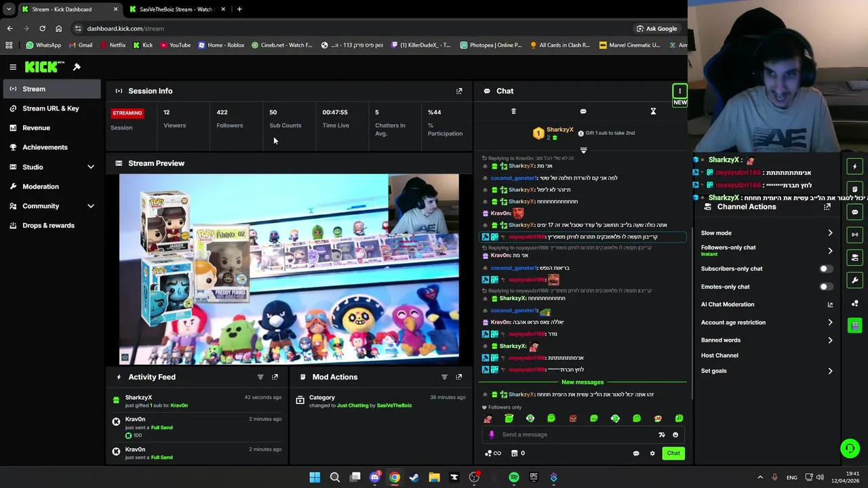This screenshot has width=868, height=488.
Task: Toggle Emotes-only chat switch
Action: click(x=825, y=287)
